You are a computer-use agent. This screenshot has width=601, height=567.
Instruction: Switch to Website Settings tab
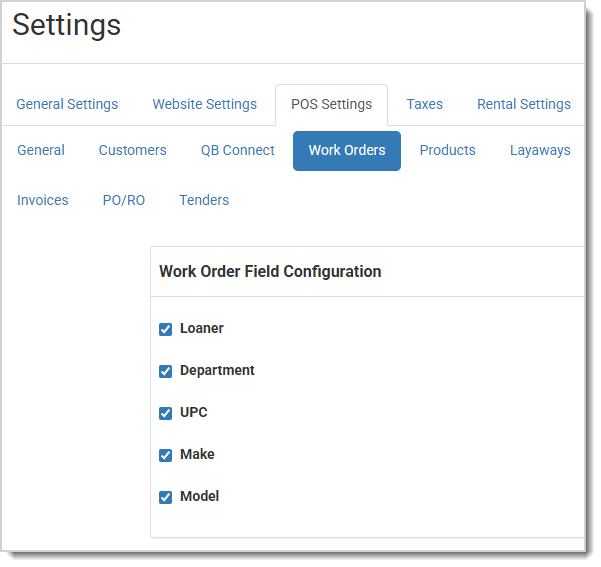(x=205, y=104)
